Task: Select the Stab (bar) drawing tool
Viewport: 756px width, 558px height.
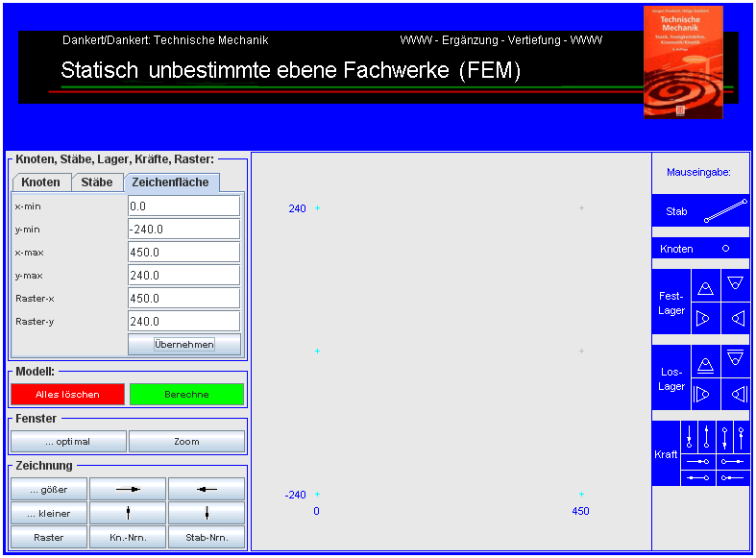Action: coord(700,211)
